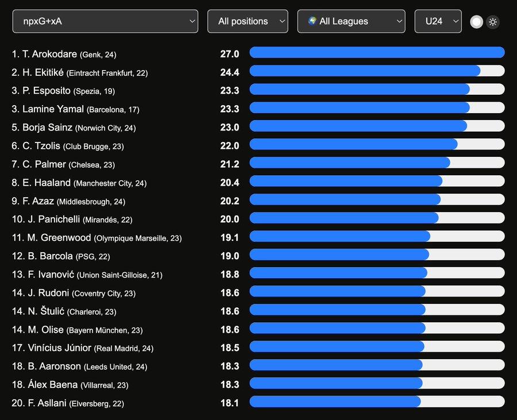Expand the All positions dropdown

[x=248, y=21]
